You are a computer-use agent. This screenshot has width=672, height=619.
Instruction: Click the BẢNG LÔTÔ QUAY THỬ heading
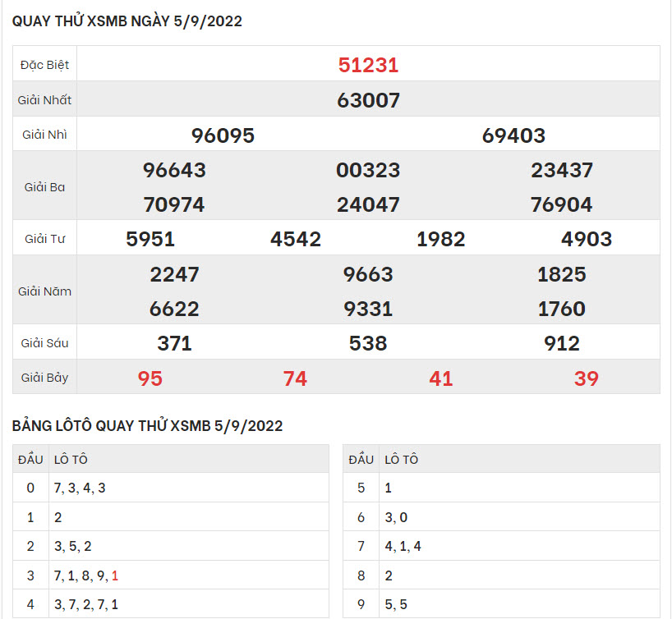point(148,425)
